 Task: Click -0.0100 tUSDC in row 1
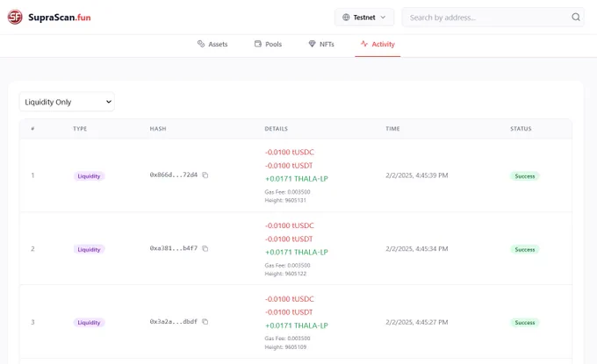tap(290, 152)
